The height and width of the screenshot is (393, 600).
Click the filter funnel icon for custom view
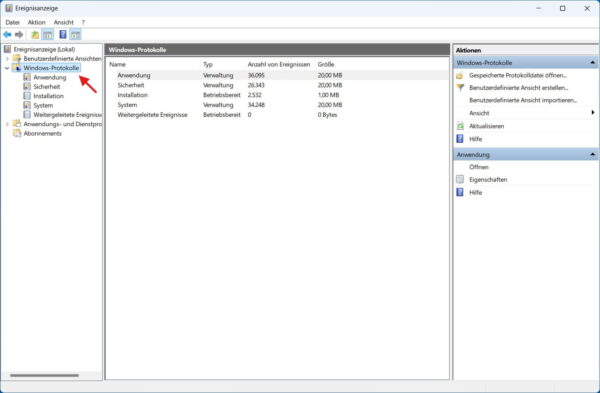coord(460,88)
